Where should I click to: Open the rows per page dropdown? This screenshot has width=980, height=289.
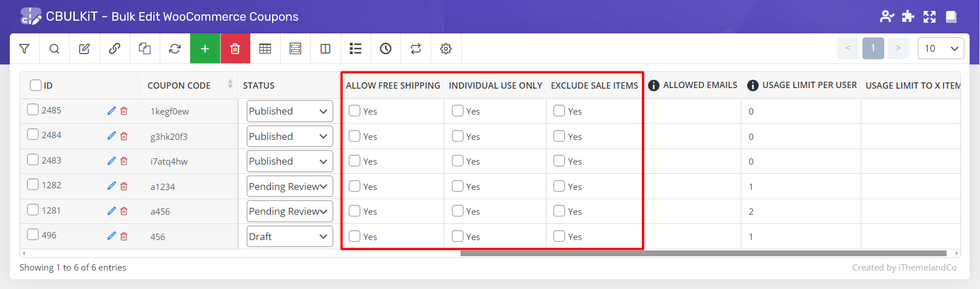940,48
